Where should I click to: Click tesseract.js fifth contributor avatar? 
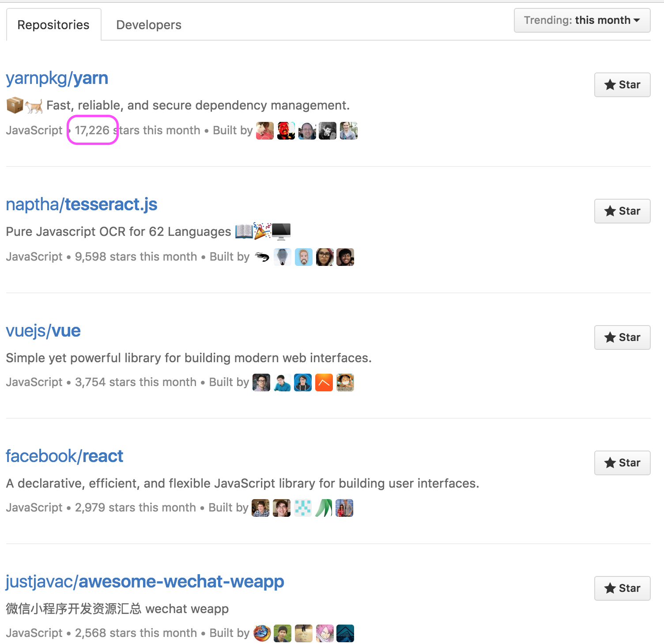(x=345, y=257)
